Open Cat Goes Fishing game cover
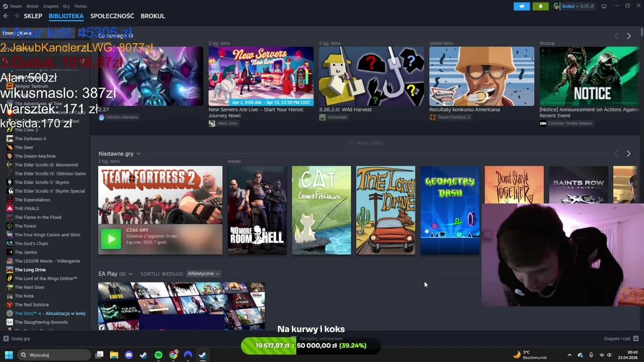Screen dimensions: 644x362 click(321, 210)
